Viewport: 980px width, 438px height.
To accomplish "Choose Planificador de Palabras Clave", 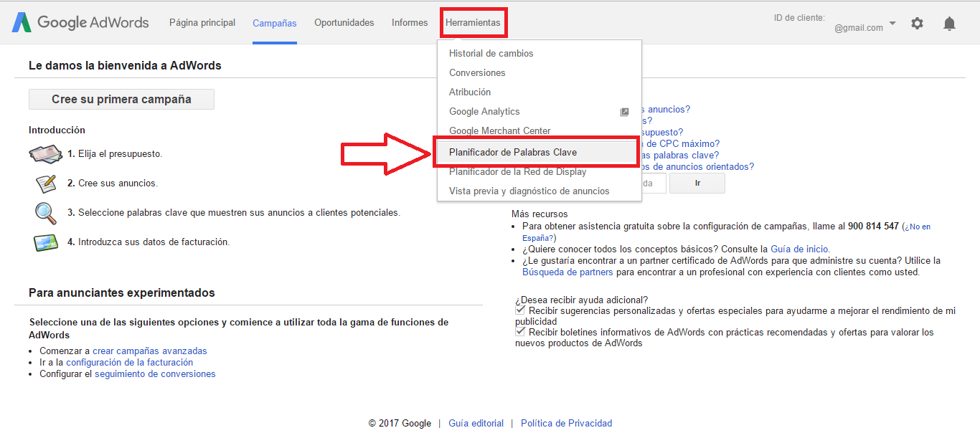I will [x=537, y=152].
